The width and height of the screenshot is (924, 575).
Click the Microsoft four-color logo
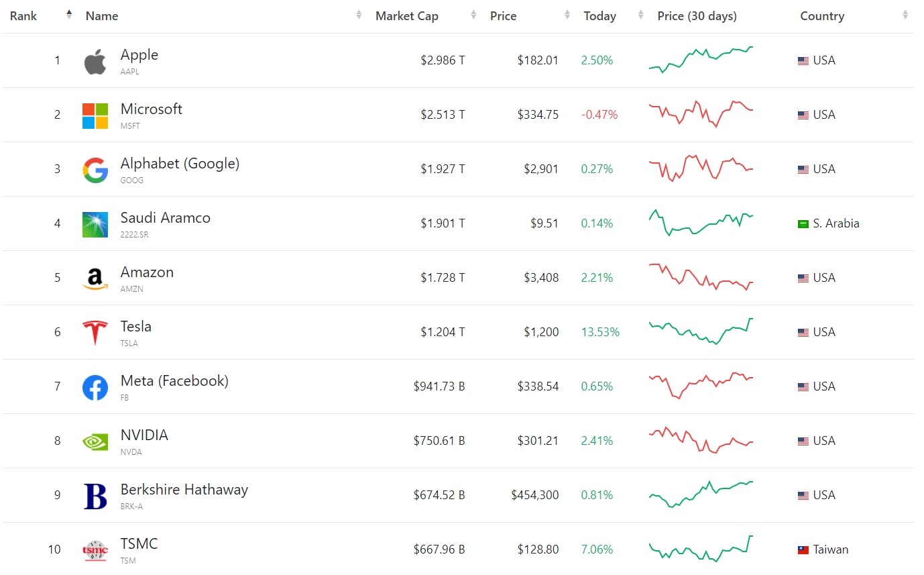95,116
